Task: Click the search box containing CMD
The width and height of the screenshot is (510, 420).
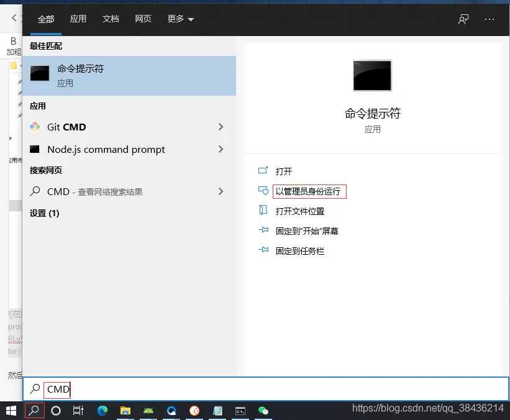Action: (x=266, y=389)
